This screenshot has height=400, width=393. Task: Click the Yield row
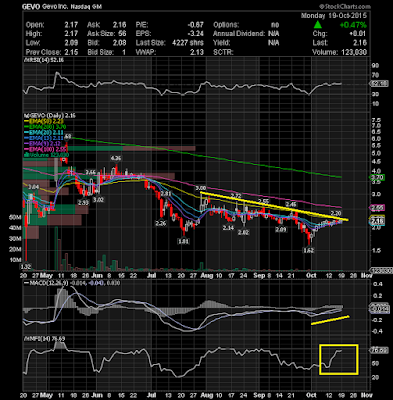tap(246, 43)
